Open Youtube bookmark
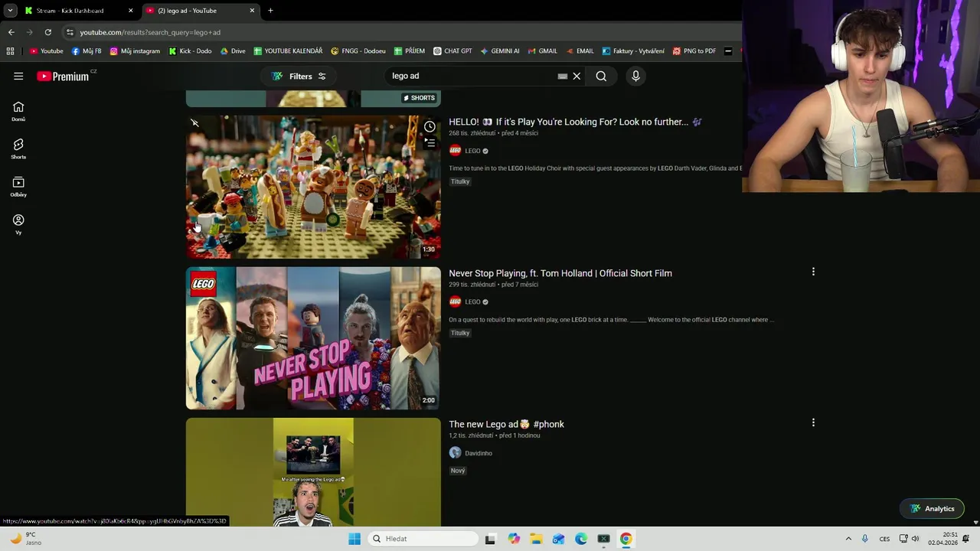Viewport: 980px width, 551px height. [x=47, y=51]
